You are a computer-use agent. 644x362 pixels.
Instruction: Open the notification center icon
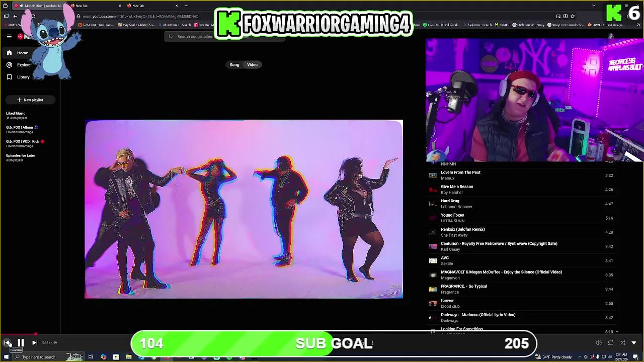click(x=636, y=357)
